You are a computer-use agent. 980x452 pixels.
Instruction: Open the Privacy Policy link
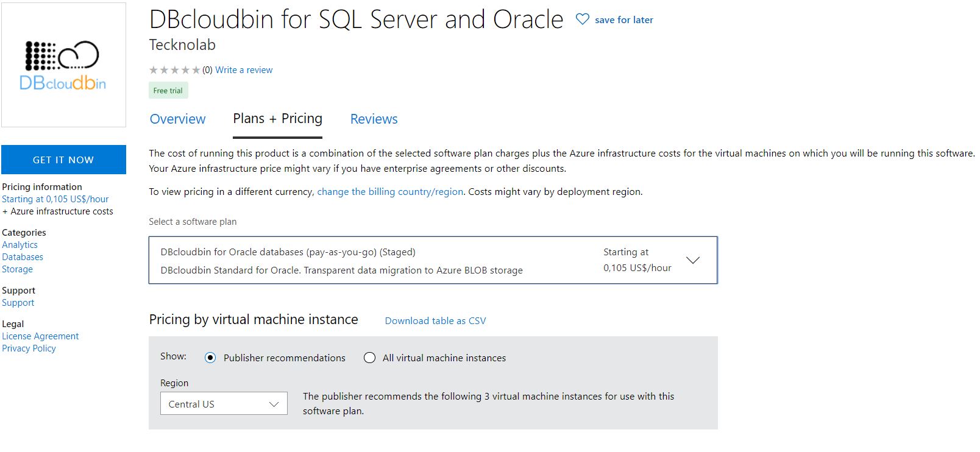click(29, 348)
